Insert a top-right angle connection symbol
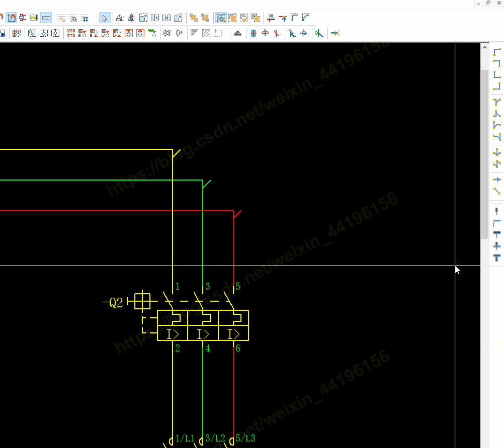The height and width of the screenshot is (448, 504). click(x=497, y=63)
